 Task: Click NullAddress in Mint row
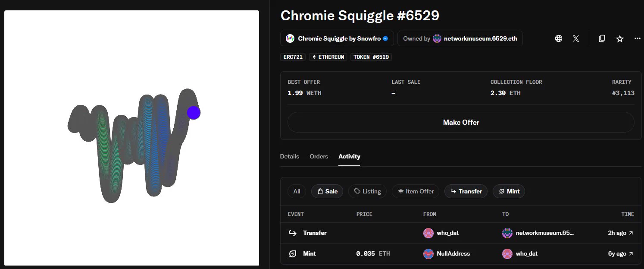point(453,253)
